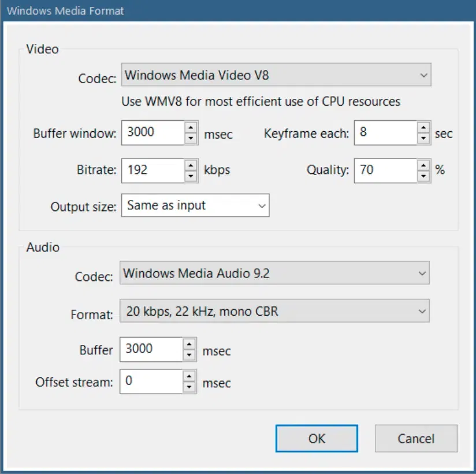The height and width of the screenshot is (474, 476).
Task: Select the Quality input field
Action: tap(385, 170)
